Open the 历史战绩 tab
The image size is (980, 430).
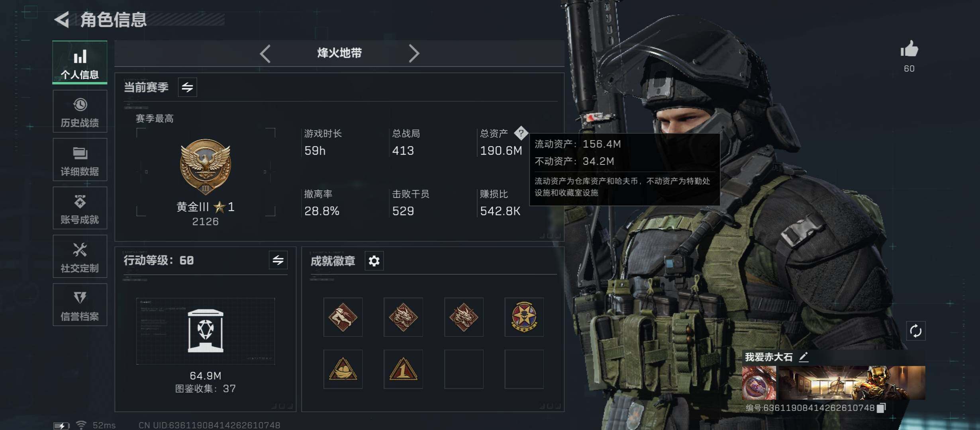click(80, 111)
